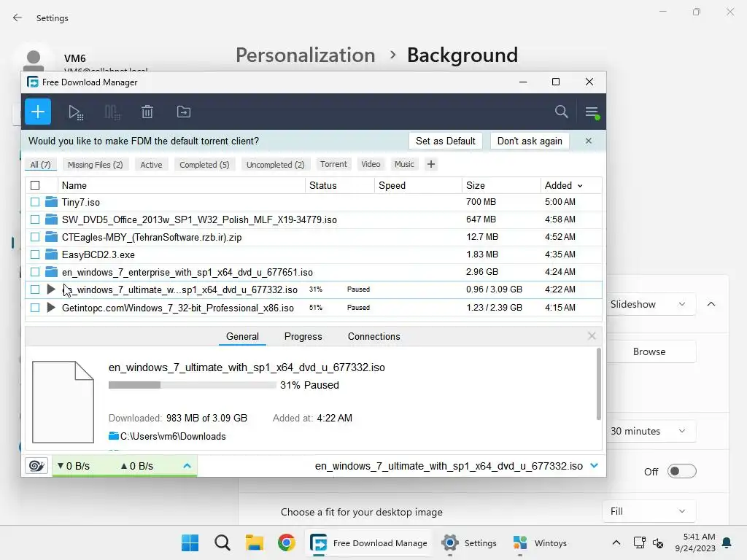
Task: Go back in Settings window
Action: click(x=18, y=18)
